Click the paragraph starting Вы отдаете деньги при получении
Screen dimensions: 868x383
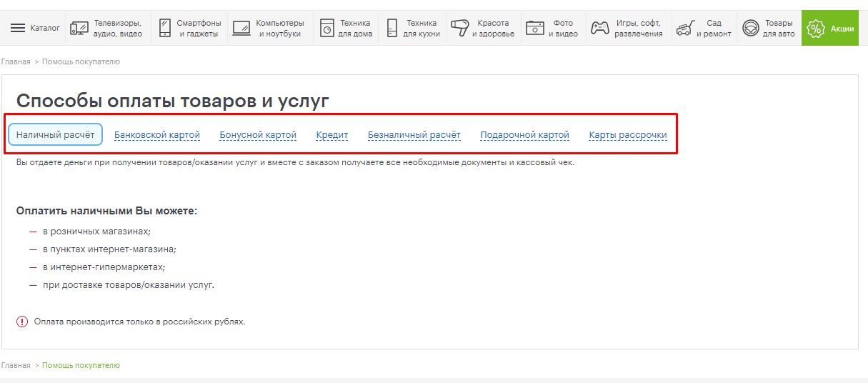pyautogui.click(x=295, y=162)
